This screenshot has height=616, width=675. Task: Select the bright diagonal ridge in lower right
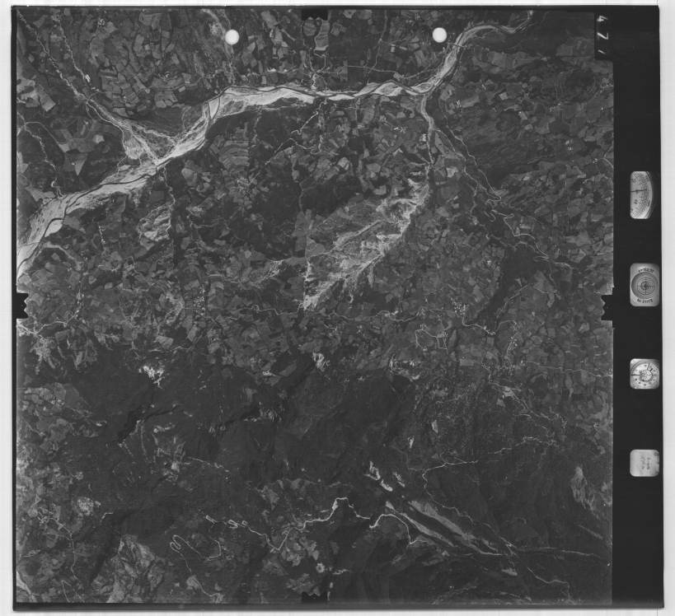pos(445,527)
